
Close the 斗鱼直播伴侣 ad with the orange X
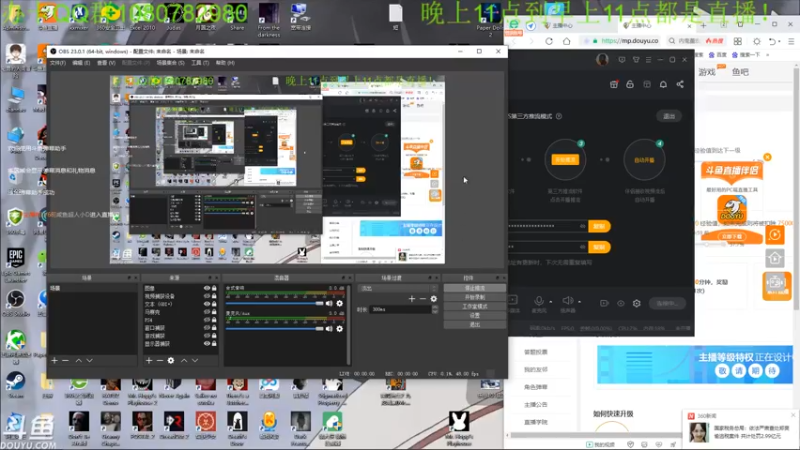767,157
